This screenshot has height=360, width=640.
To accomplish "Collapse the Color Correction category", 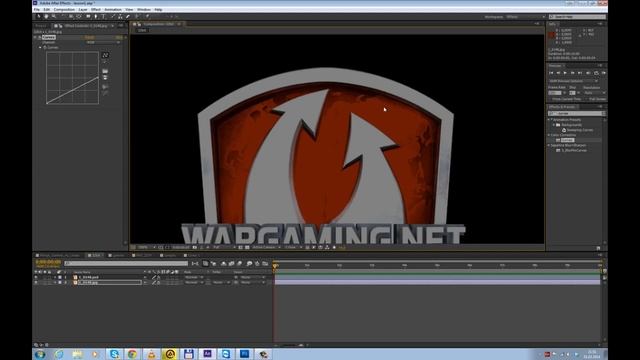I will coord(549,135).
